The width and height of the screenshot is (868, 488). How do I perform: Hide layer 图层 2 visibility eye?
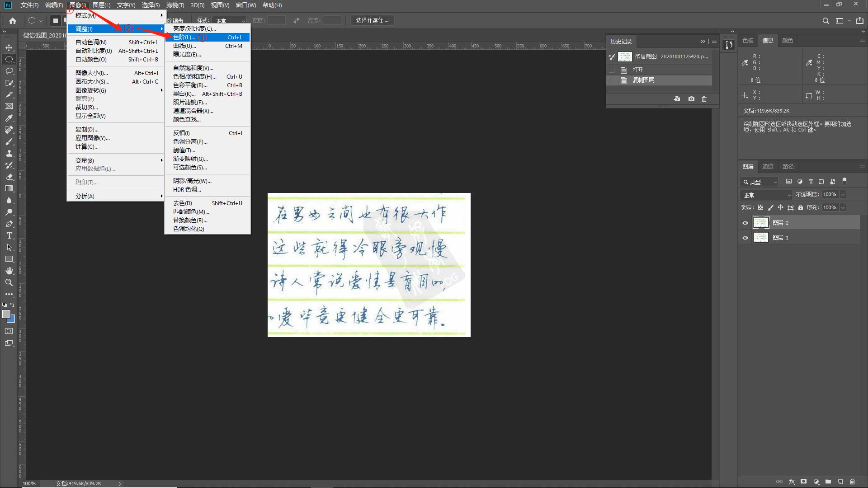pyautogui.click(x=745, y=223)
